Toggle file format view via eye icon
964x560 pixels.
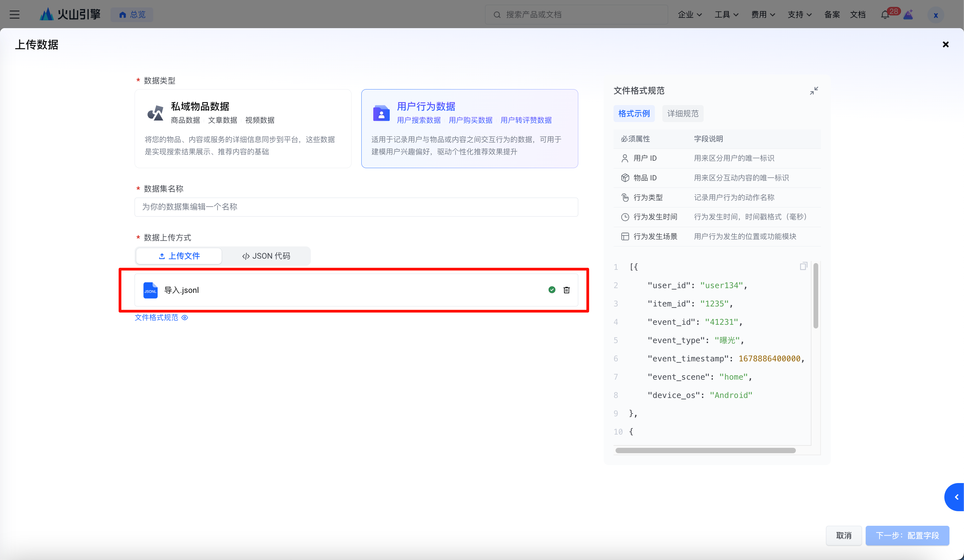(x=185, y=318)
